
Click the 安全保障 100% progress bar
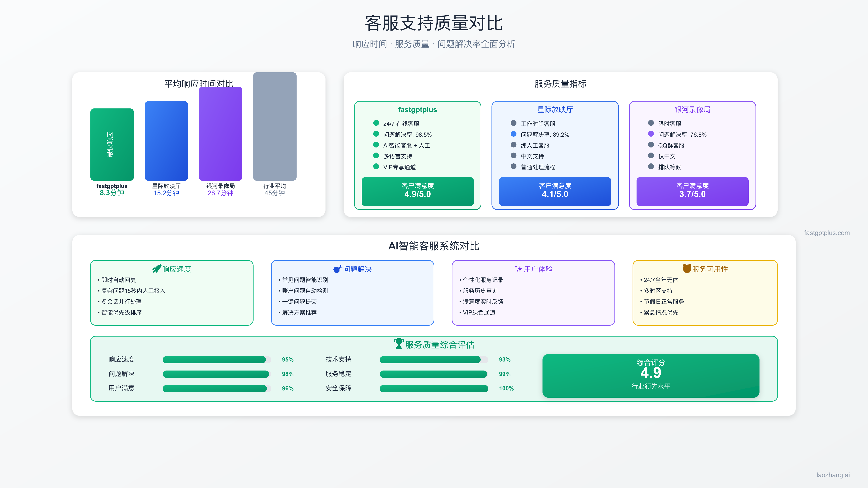(x=434, y=389)
